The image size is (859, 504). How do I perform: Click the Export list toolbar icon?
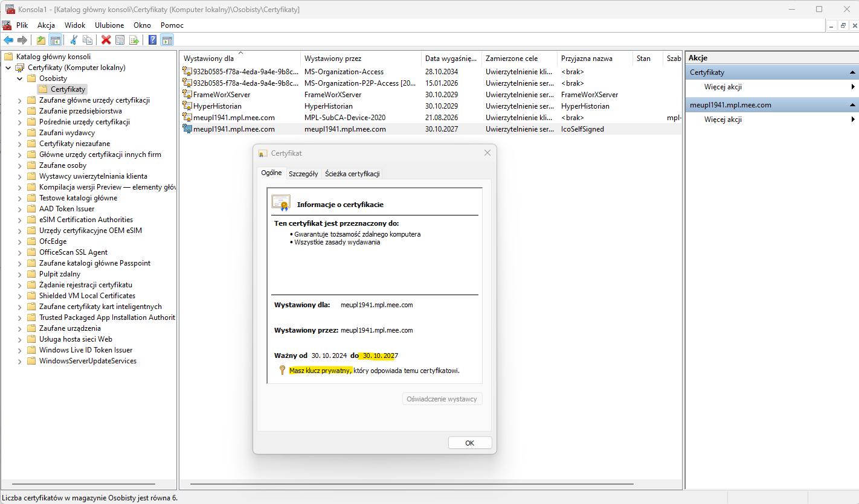pyautogui.click(x=134, y=40)
